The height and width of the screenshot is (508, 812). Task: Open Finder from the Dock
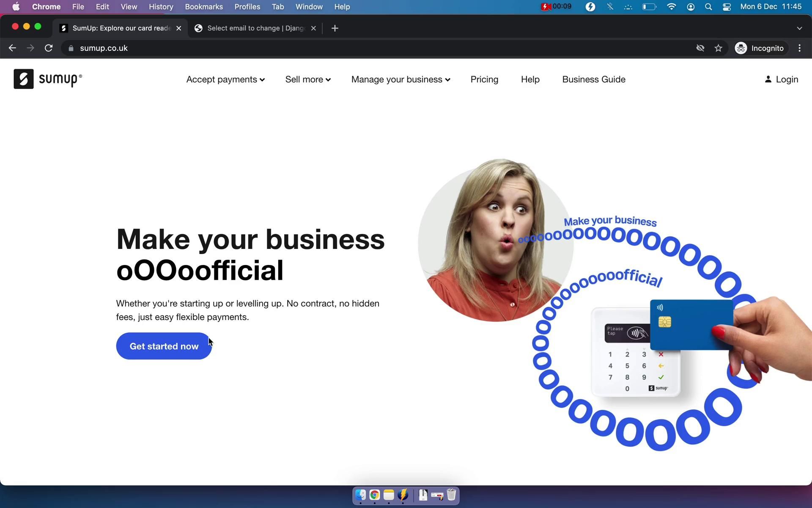click(x=360, y=495)
